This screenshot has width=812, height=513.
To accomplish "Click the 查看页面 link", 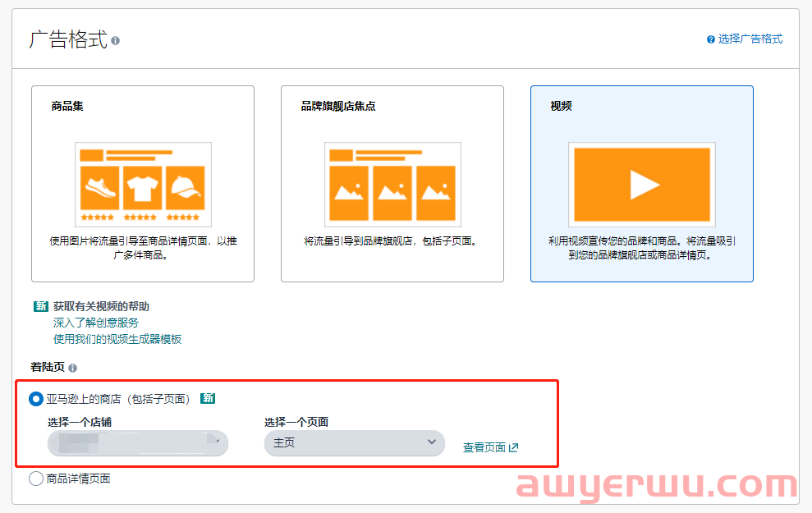I will coord(484,448).
